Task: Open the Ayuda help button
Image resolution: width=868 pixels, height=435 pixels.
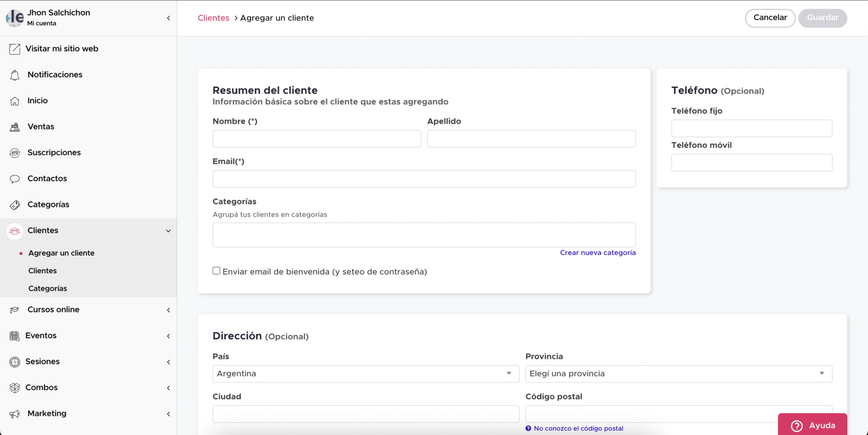Action: point(812,425)
